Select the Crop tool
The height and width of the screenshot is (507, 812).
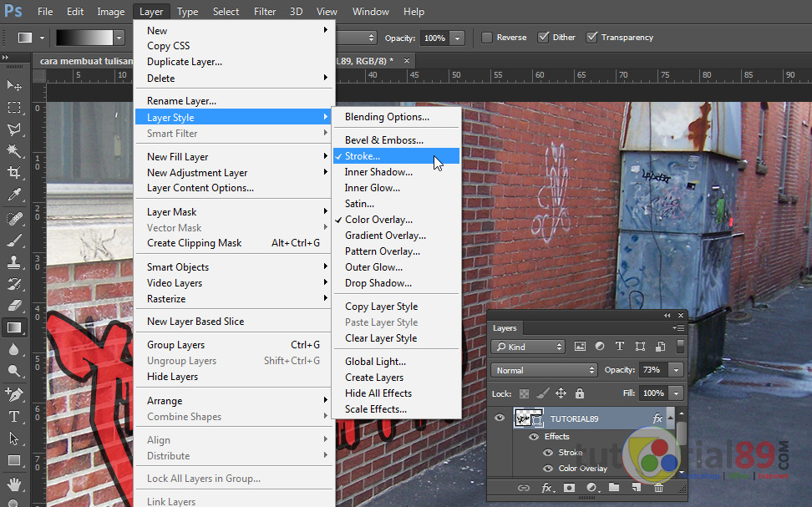pyautogui.click(x=14, y=172)
